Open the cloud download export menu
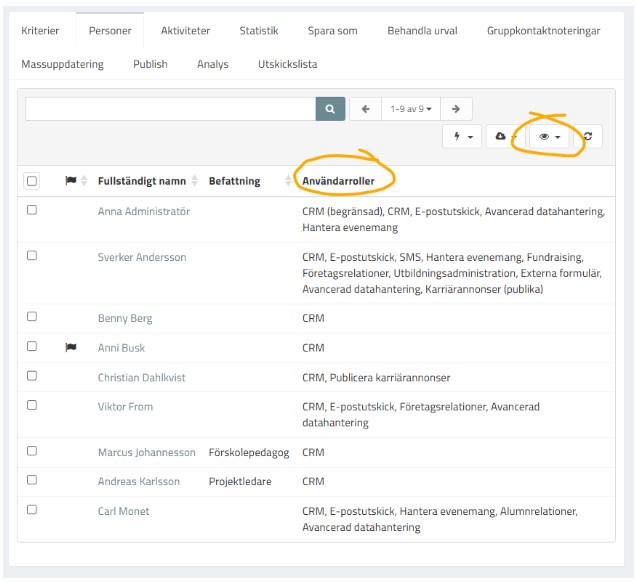The height and width of the screenshot is (582, 636). pos(505,137)
